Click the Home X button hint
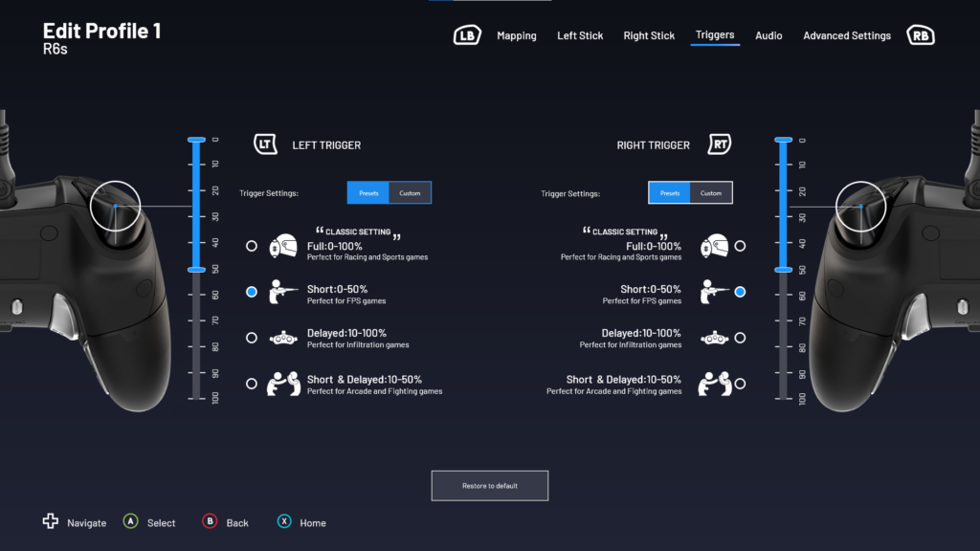The height and width of the screenshot is (551, 980). [x=284, y=522]
